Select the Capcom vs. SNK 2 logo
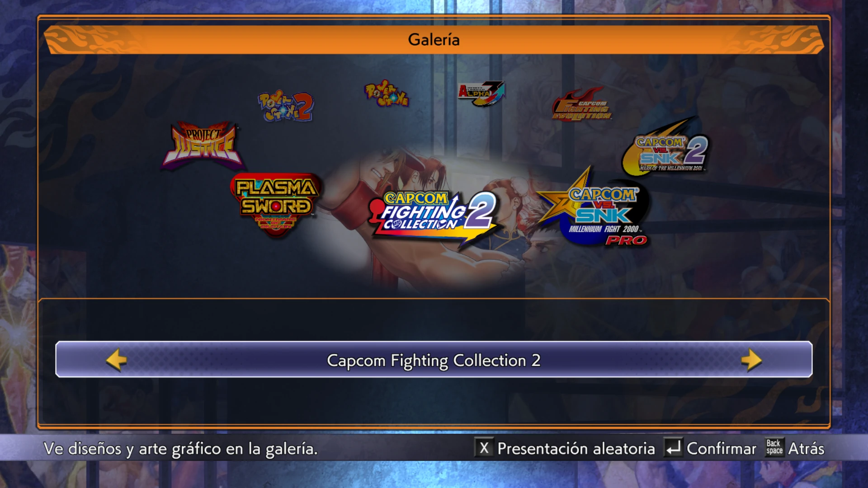The height and width of the screenshot is (488, 868). pos(665,147)
